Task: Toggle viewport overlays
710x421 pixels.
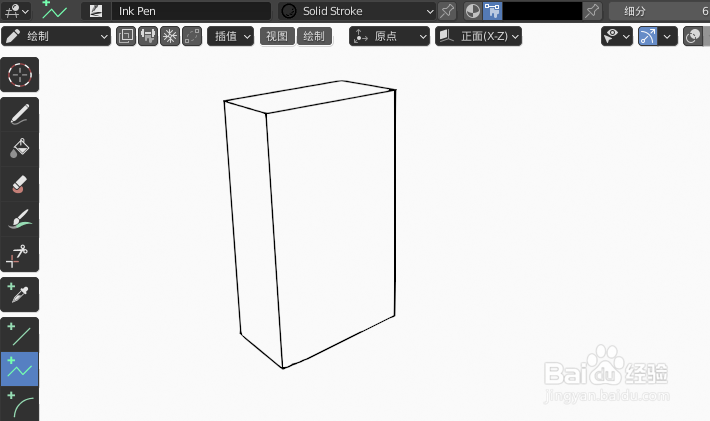Action: pos(693,36)
